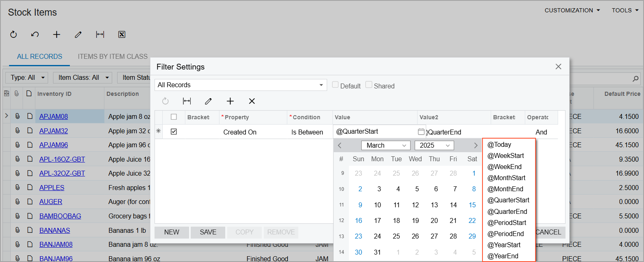Expand the TOOLS menu
This screenshot has width=644, height=262.
(625, 10)
